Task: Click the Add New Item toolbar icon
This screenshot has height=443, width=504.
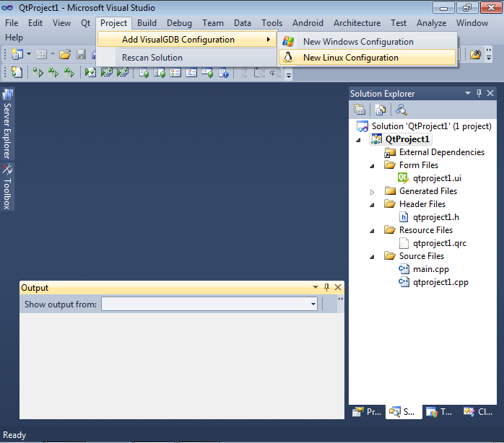Action: pyautogui.click(x=41, y=54)
